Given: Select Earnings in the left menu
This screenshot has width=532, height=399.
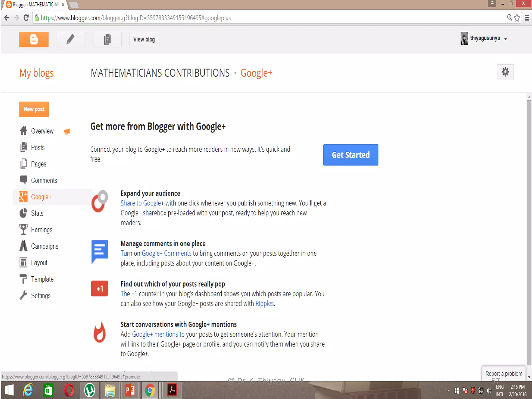Looking at the screenshot, I should click(42, 230).
